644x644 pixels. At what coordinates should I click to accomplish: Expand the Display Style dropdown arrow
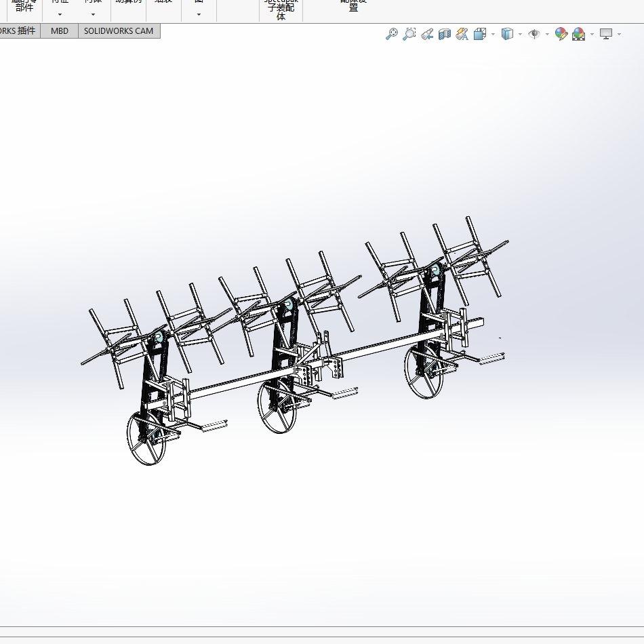coord(521,34)
